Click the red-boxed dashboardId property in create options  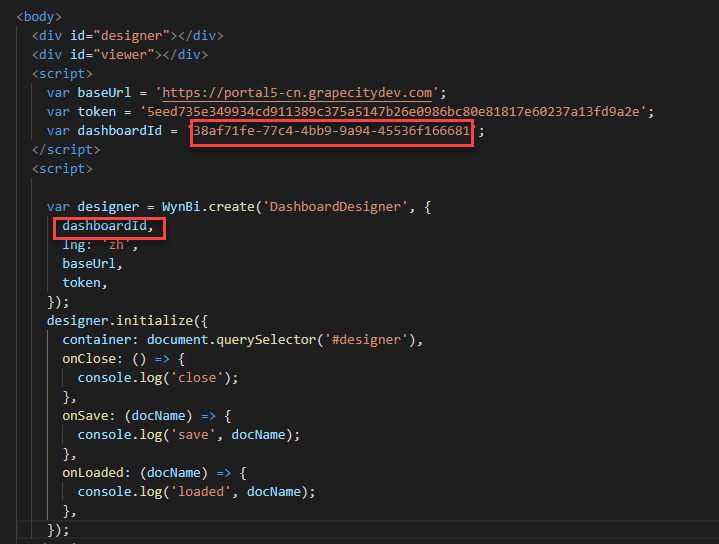pyautogui.click(x=108, y=227)
